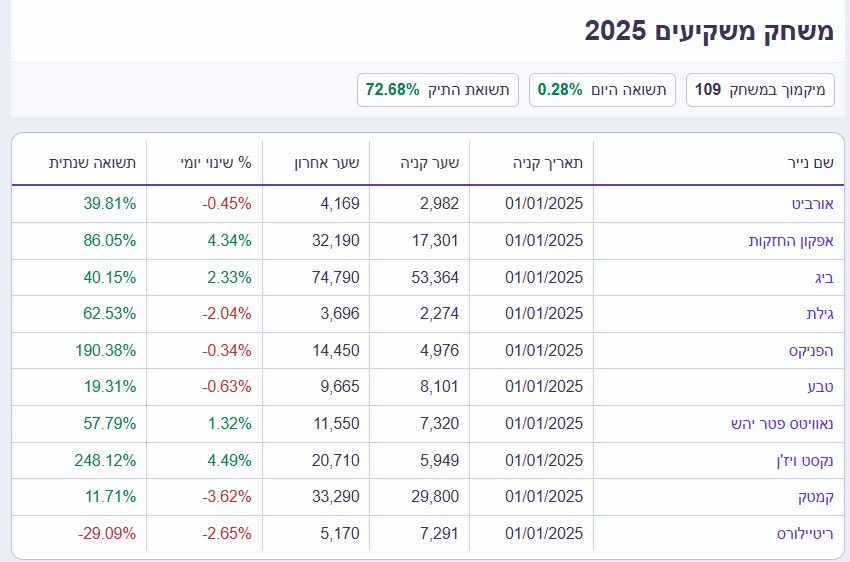
Task: Click the תאריך קניה column header
Action: point(548,163)
